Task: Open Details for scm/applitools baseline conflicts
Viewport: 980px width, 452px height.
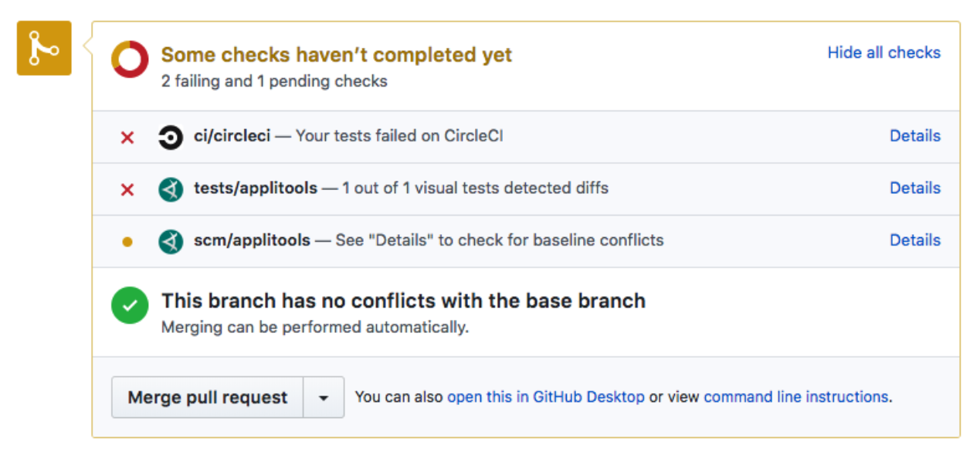Action: pos(914,240)
